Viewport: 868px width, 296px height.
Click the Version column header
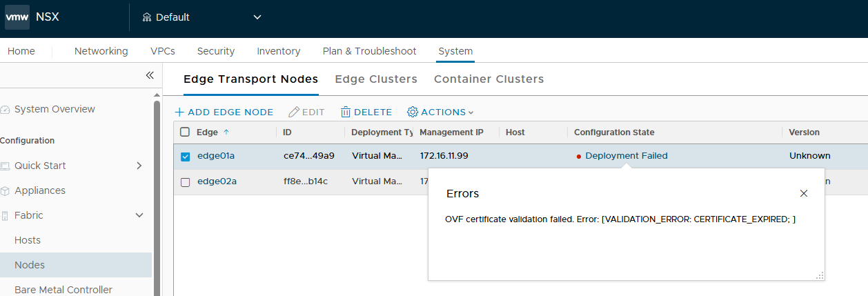click(805, 132)
